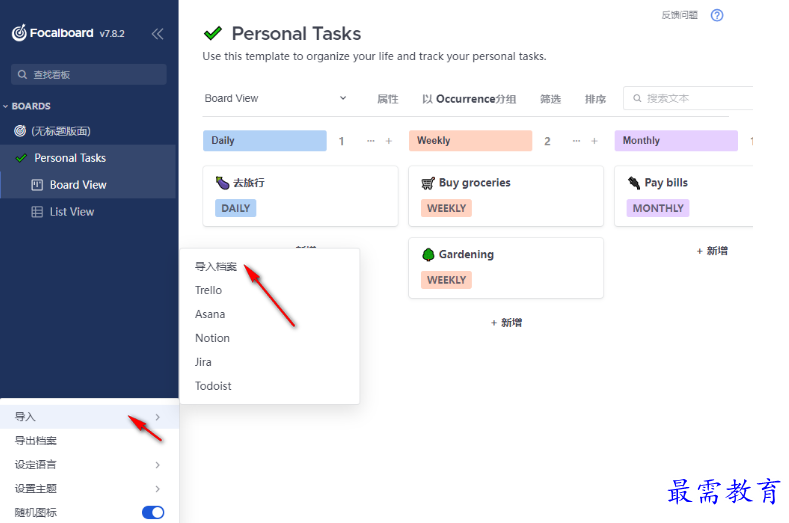Viewport: 789px width, 523px height.
Task: Focus the 搜索文本 search text field
Action: (688, 98)
